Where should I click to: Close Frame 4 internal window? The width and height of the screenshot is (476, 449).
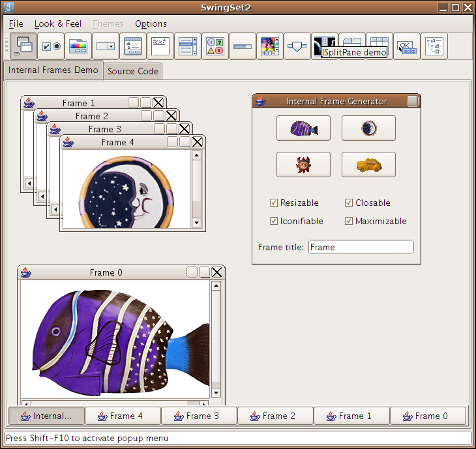pyautogui.click(x=198, y=141)
